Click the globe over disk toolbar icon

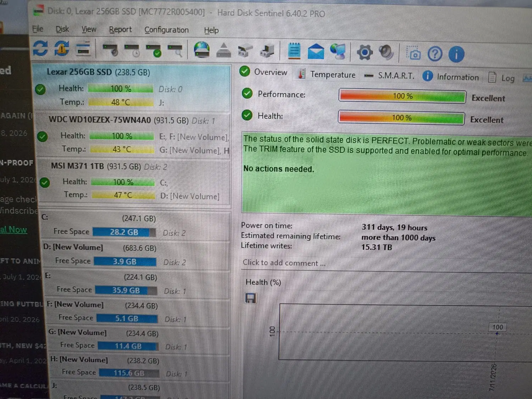point(202,50)
